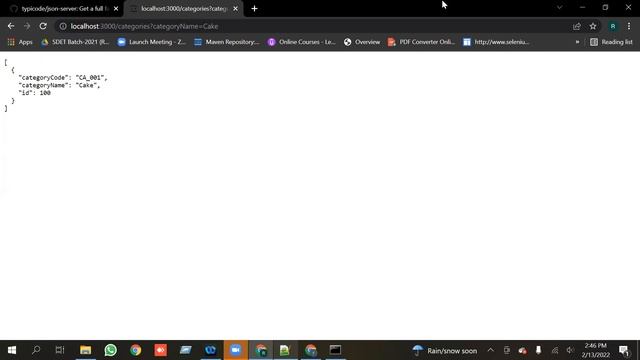Open the network tray icon

[555, 350]
